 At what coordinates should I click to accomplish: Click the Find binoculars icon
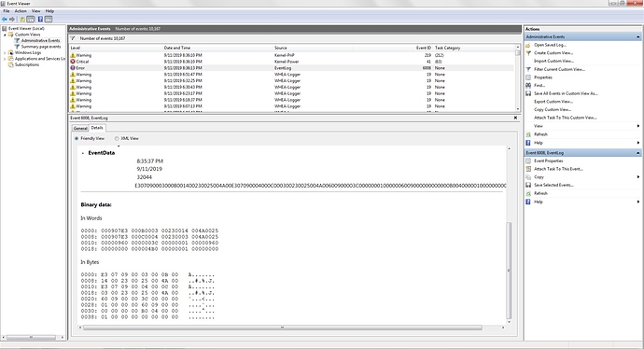point(528,86)
